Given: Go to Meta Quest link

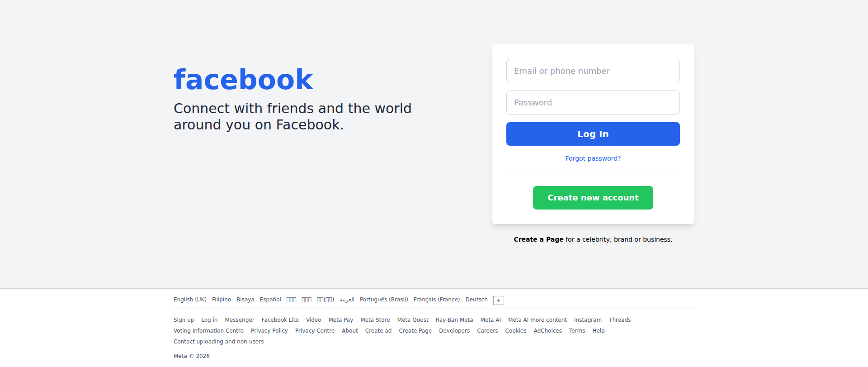Looking at the screenshot, I should pos(413,320).
